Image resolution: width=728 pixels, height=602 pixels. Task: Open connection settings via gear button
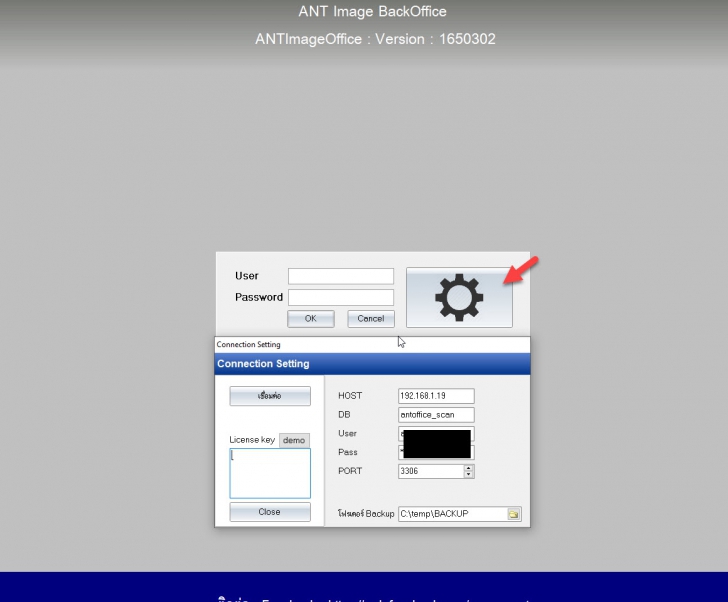[x=459, y=297]
